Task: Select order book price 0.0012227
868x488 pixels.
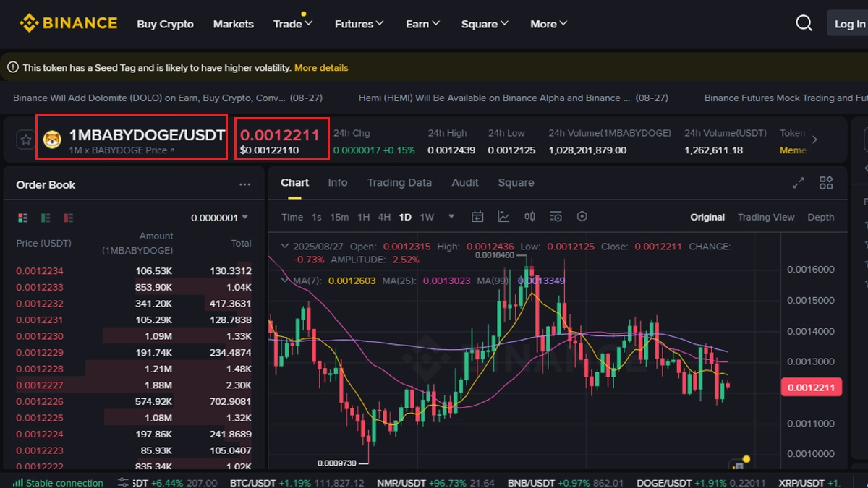Action: pos(40,385)
